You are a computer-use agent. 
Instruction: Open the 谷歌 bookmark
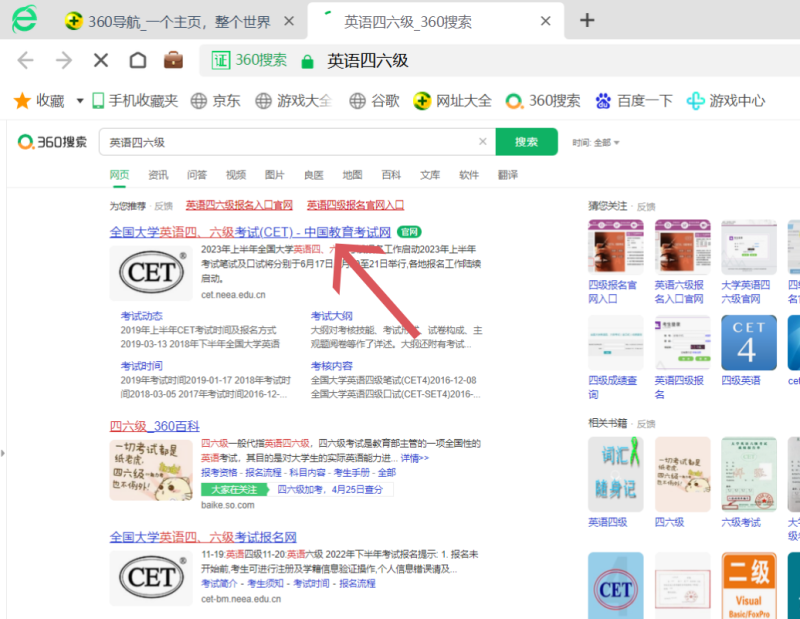point(374,101)
